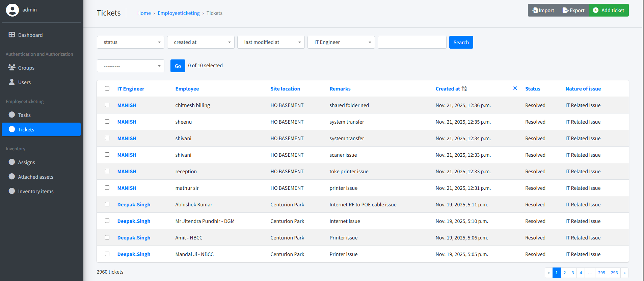Click the search text input field
The width and height of the screenshot is (644, 281).
coord(412,42)
